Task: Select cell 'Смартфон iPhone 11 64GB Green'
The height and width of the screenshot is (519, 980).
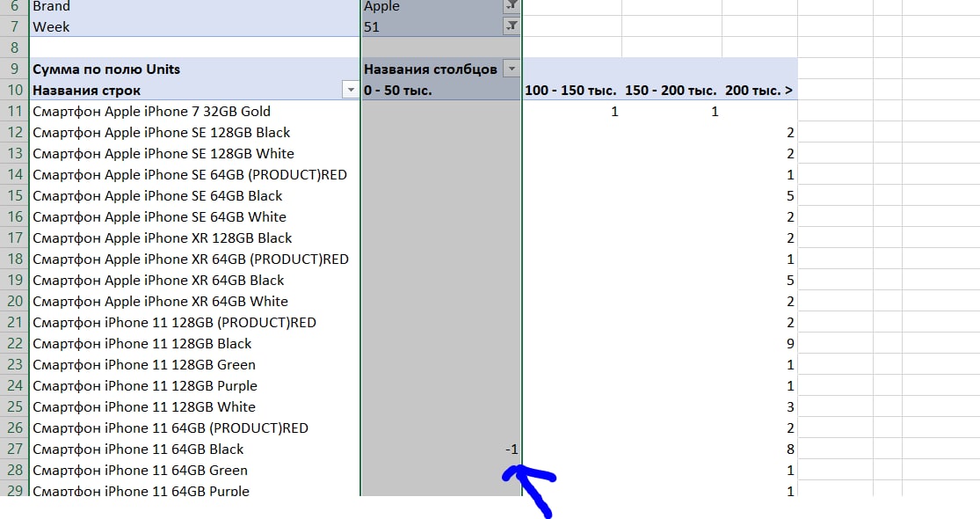Action: (x=194, y=471)
